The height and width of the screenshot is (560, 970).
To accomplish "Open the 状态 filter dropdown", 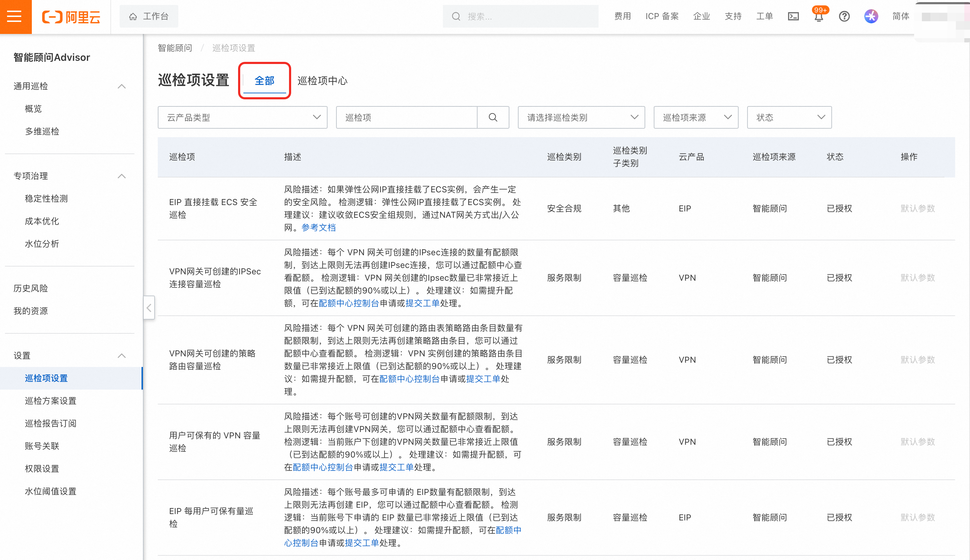I will click(x=789, y=117).
